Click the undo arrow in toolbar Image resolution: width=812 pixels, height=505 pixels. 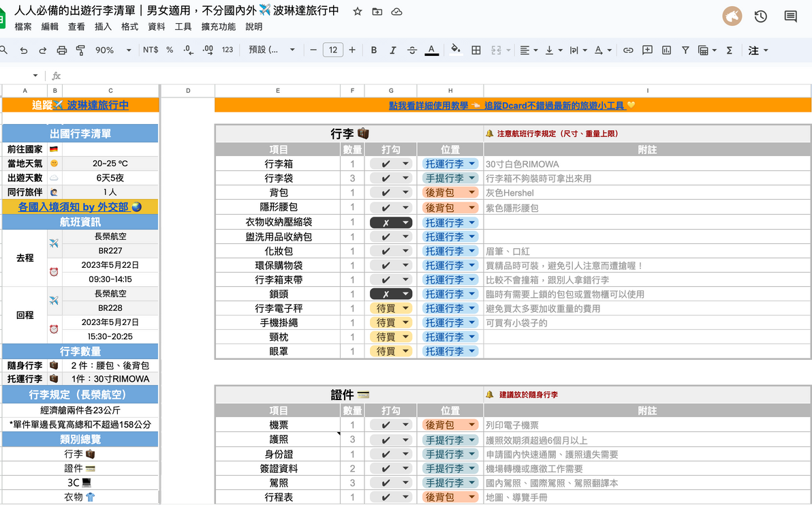point(23,50)
